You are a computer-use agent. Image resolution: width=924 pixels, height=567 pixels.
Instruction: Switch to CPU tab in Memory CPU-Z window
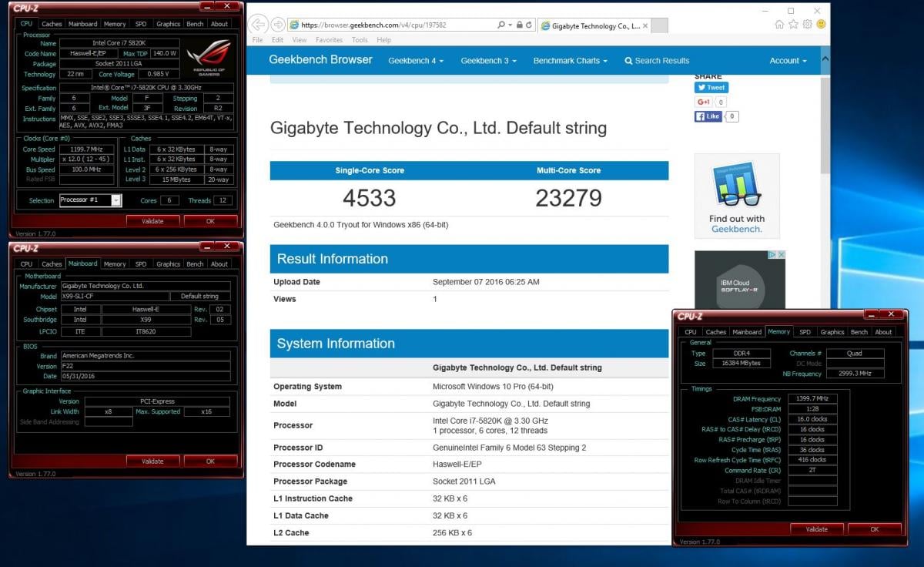[691, 332]
